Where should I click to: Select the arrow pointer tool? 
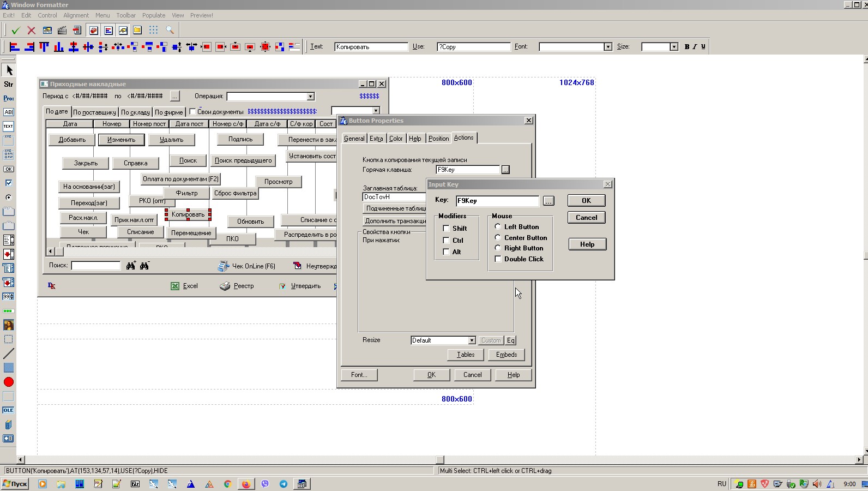click(x=9, y=70)
